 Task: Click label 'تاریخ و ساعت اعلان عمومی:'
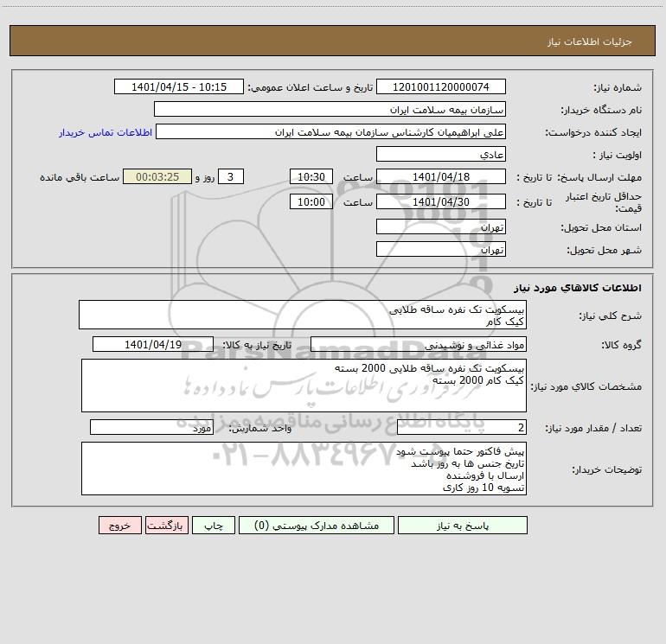tap(311, 87)
